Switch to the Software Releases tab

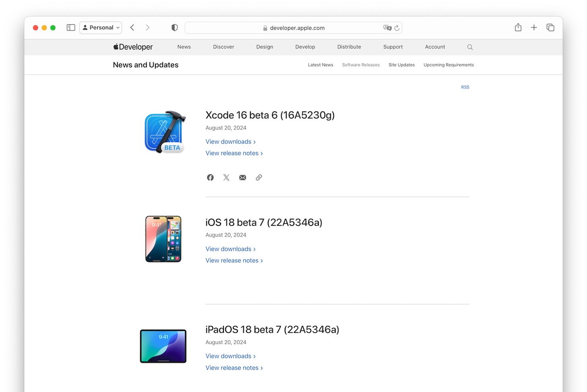coord(361,65)
